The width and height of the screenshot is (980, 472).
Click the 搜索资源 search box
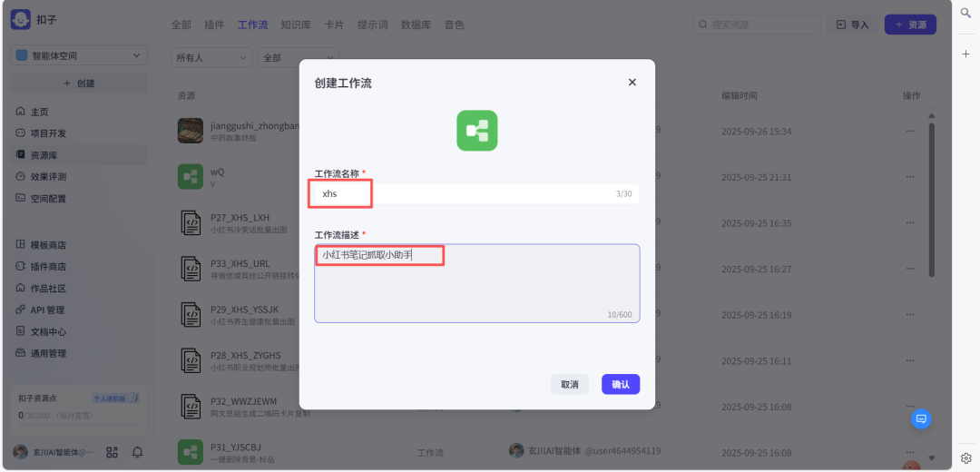click(757, 25)
